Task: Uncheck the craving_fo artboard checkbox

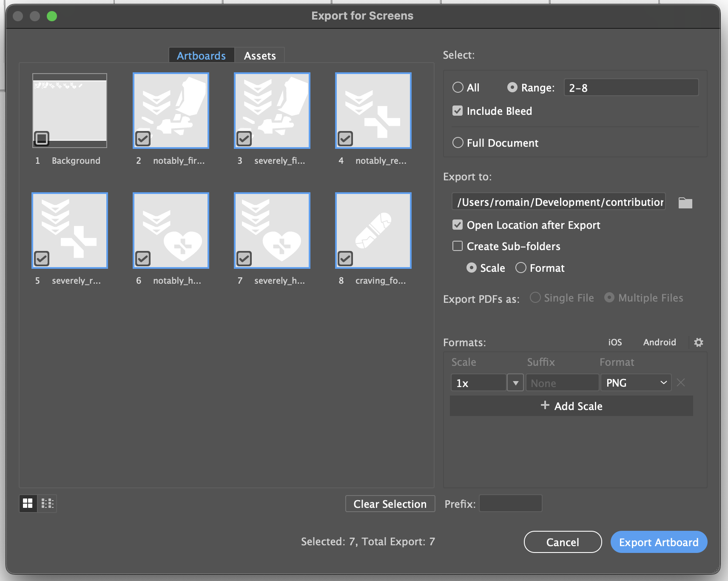Action: (345, 258)
